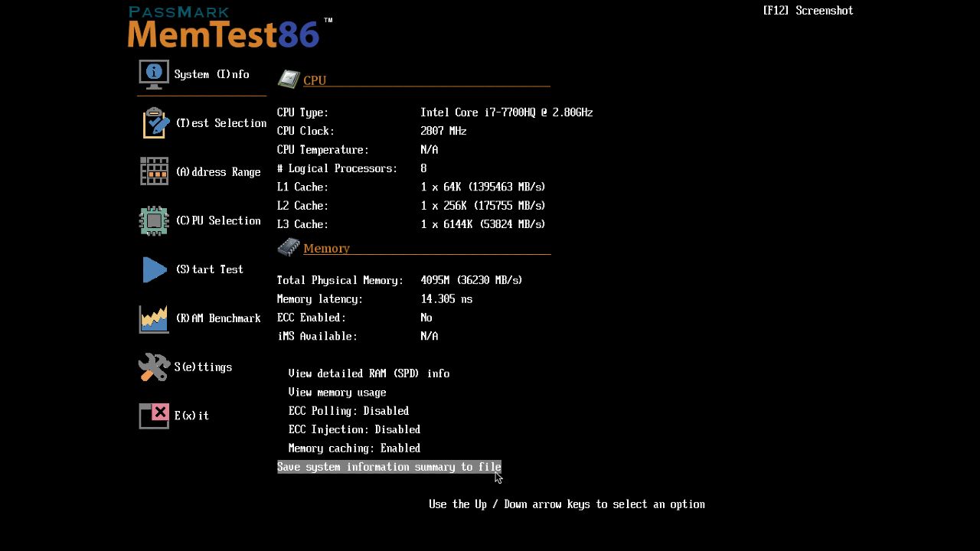The width and height of the screenshot is (980, 551).
Task: Click the [F12] Screenshot label
Action: coord(808,11)
